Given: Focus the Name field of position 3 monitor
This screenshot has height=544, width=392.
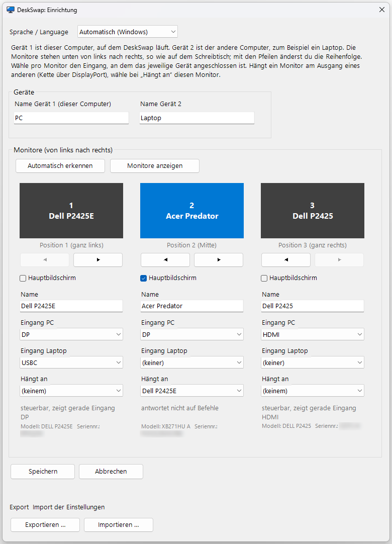Looking at the screenshot, I should click(313, 306).
